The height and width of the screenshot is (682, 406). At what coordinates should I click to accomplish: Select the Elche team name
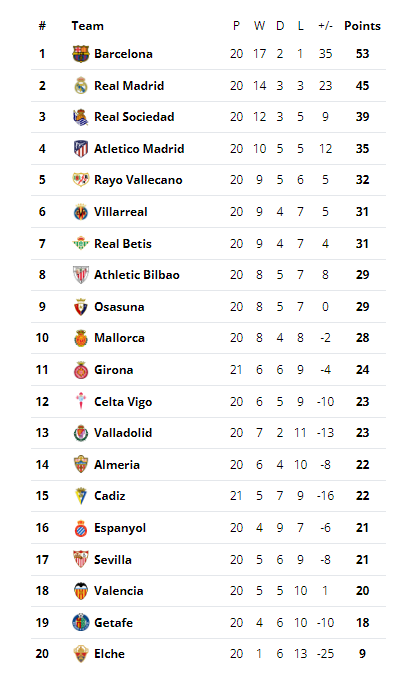click(x=109, y=654)
